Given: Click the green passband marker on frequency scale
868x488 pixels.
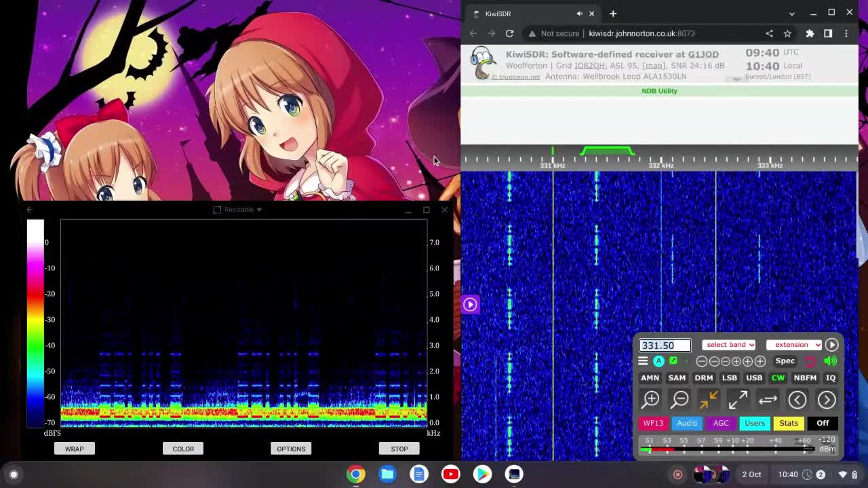Looking at the screenshot, I should 608,150.
